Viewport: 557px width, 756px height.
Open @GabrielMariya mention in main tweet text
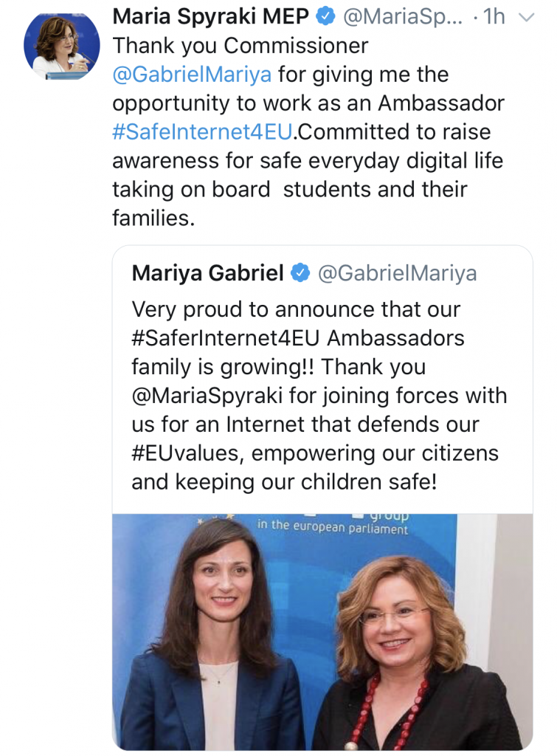(191, 74)
